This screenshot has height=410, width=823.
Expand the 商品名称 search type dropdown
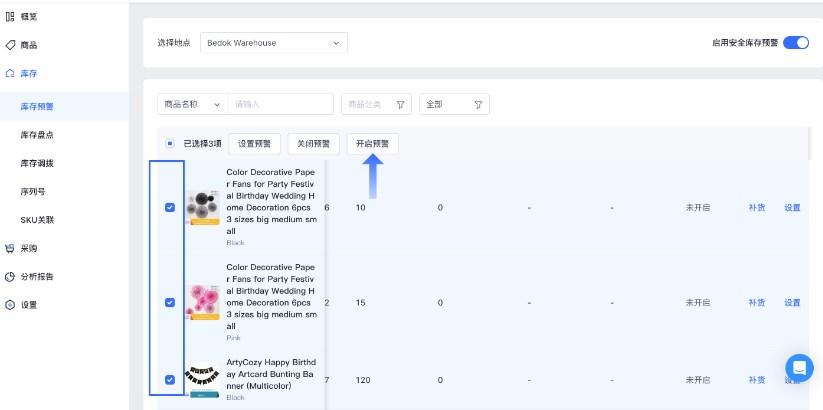(192, 104)
